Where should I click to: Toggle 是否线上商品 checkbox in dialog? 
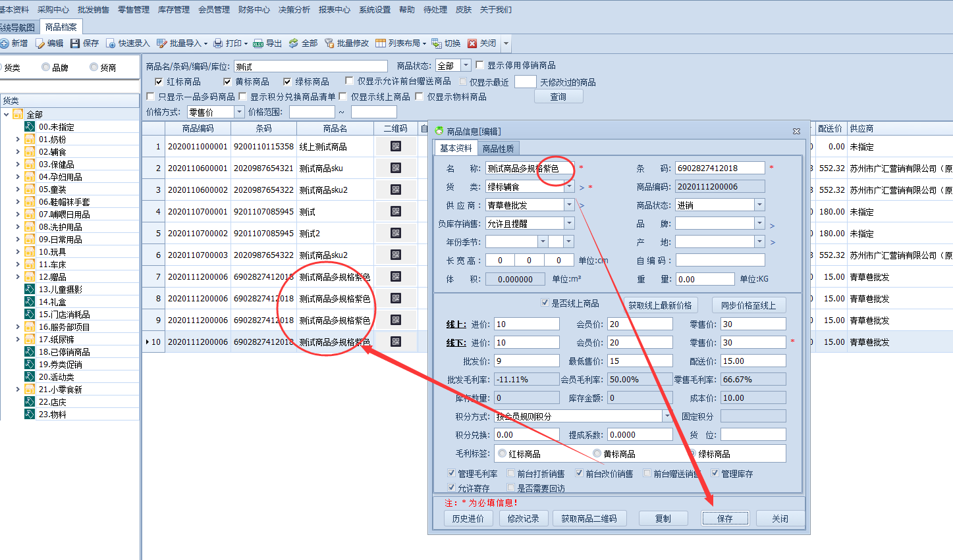pos(545,303)
